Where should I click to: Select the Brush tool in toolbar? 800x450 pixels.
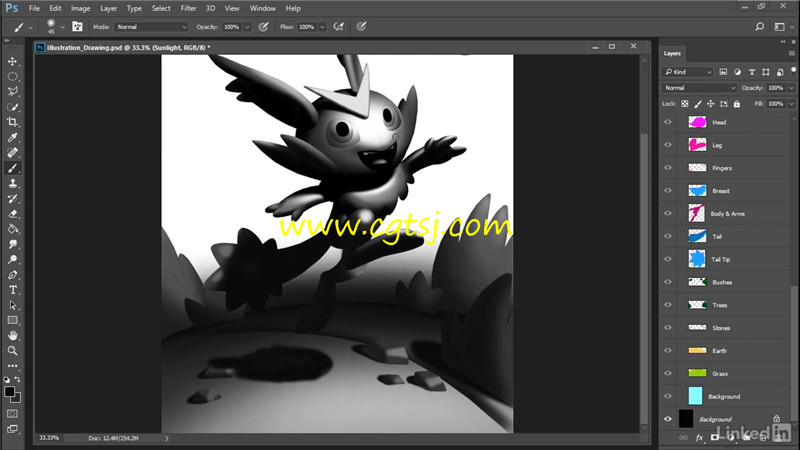12,168
